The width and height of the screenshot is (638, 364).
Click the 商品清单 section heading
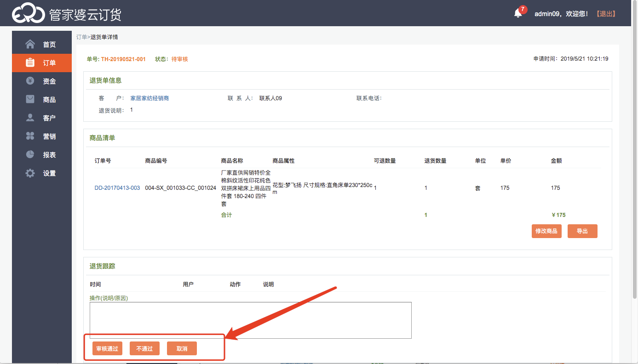click(102, 138)
